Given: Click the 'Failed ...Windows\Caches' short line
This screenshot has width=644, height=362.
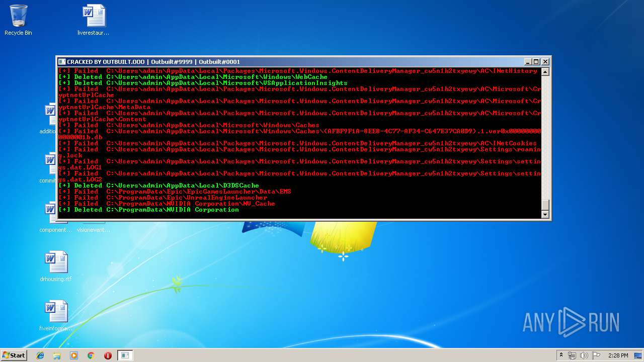Looking at the screenshot, I should point(189,125).
